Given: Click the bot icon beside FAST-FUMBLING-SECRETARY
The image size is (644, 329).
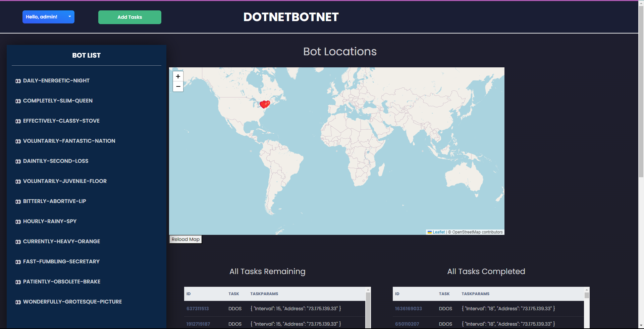Looking at the screenshot, I should tap(18, 262).
